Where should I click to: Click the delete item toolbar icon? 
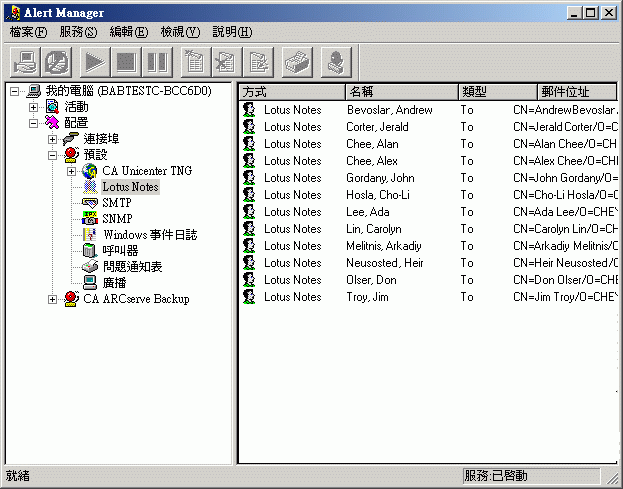click(x=227, y=62)
